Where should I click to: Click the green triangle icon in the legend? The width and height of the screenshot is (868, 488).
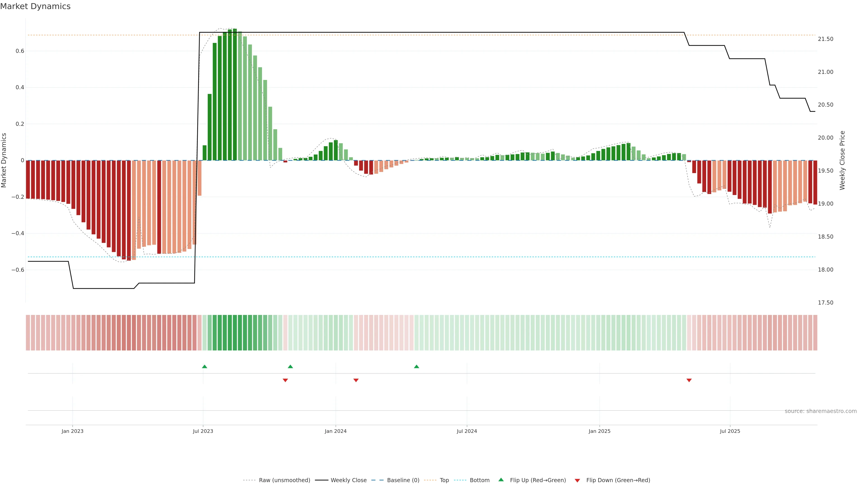tap(501, 480)
